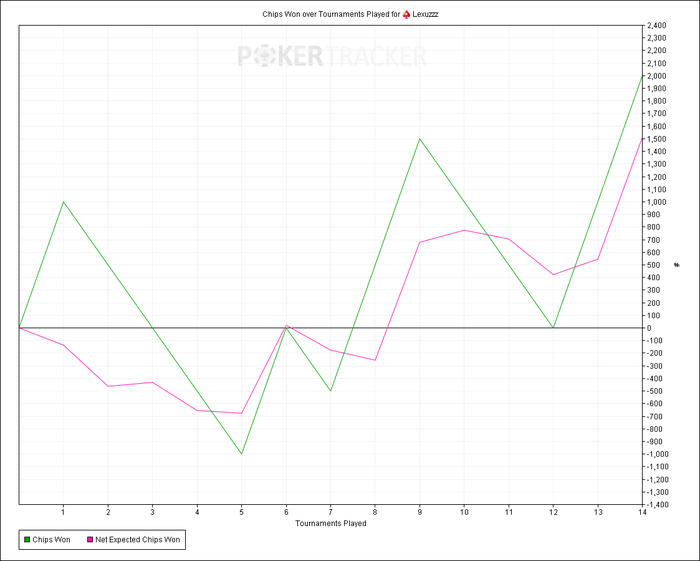Click y-axis value 0
The height and width of the screenshot is (561, 700).
pyautogui.click(x=649, y=328)
